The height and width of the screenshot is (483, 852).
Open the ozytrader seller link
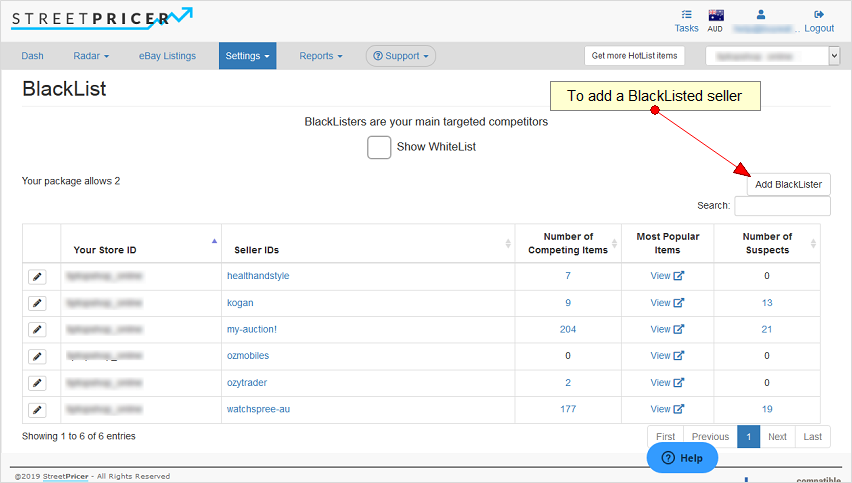pos(247,382)
